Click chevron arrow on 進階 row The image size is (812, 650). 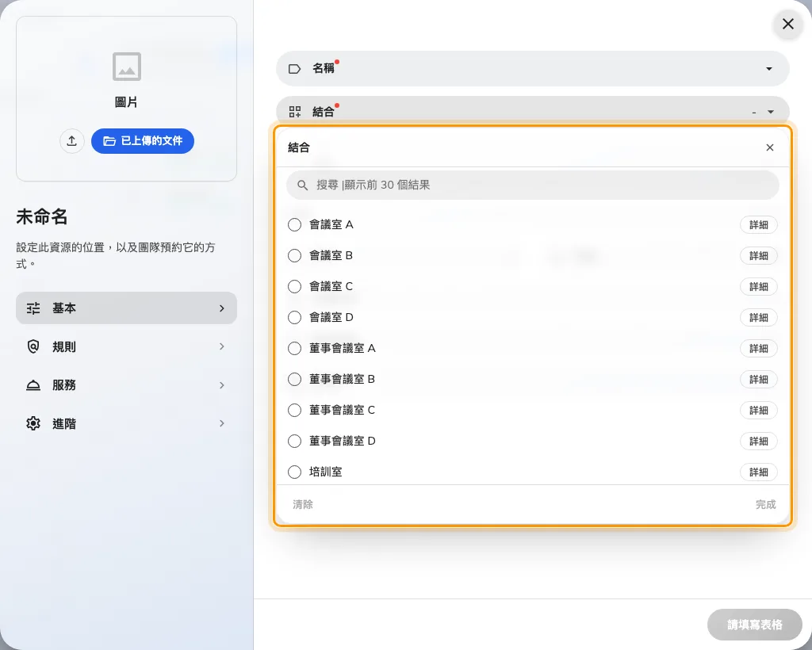[x=222, y=424]
